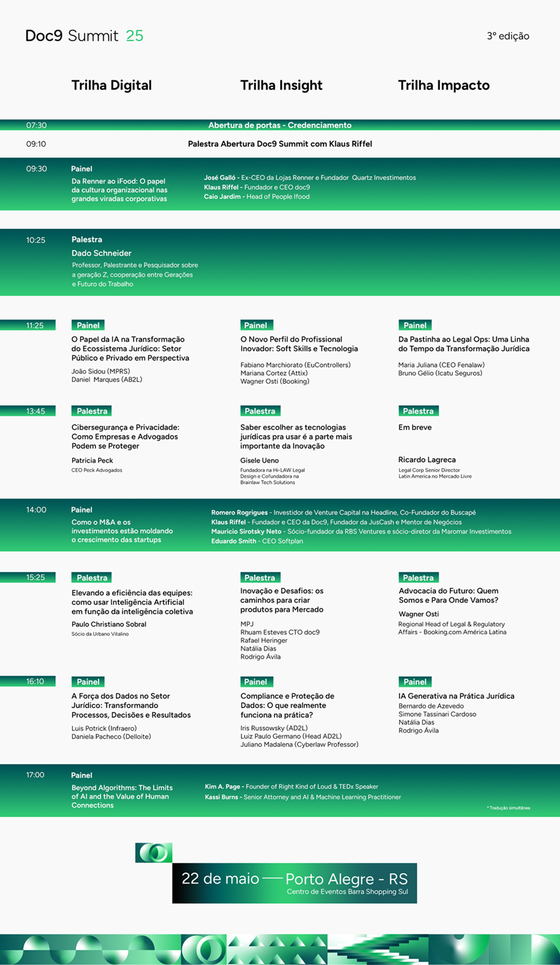The image size is (560, 965).
Task: Select the Trilha Digital column heading
Action: [111, 85]
